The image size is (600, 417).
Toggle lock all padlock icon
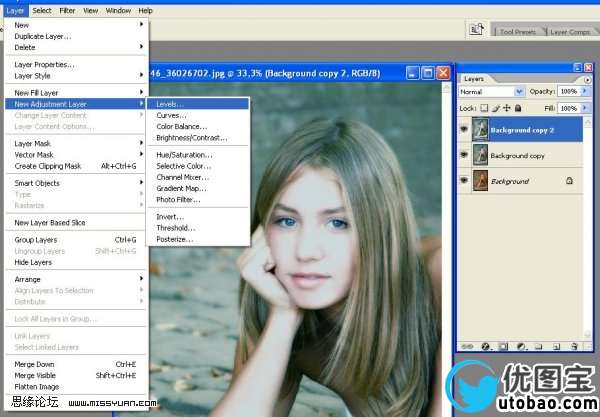(x=518, y=108)
